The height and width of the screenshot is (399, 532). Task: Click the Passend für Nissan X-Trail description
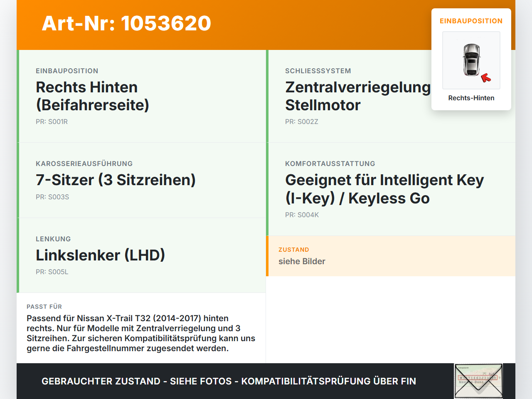coord(141,333)
